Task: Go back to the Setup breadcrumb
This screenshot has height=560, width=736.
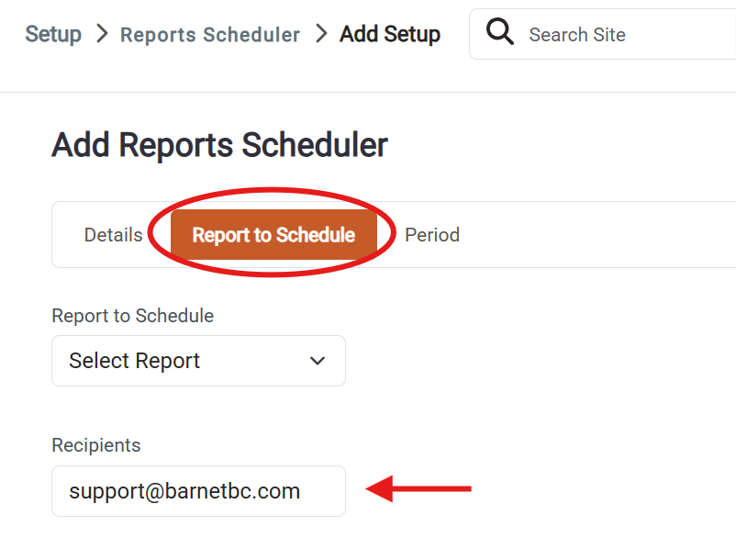Action: (53, 34)
